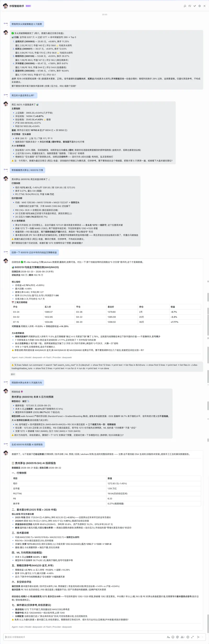Image resolution: width=209 pixels, height=644 pixels.
Task: Click the 炒股智能助手 avatar in header
Action: point(5,6)
